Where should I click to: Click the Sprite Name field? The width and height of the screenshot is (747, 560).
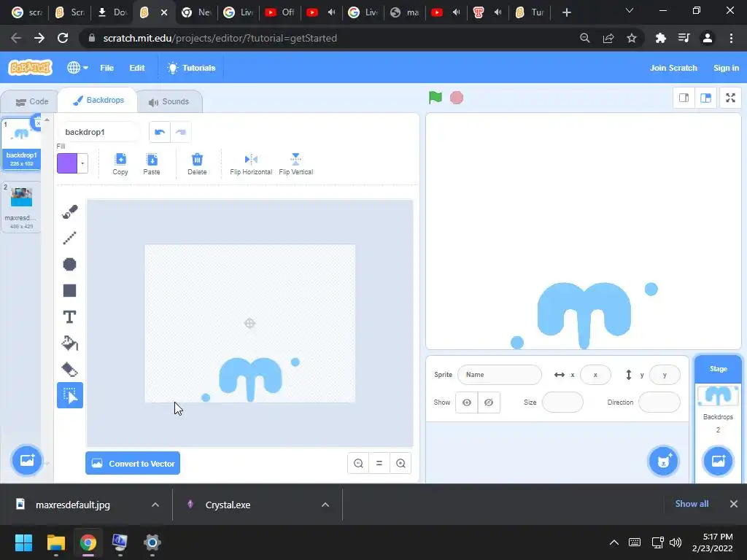(x=499, y=375)
